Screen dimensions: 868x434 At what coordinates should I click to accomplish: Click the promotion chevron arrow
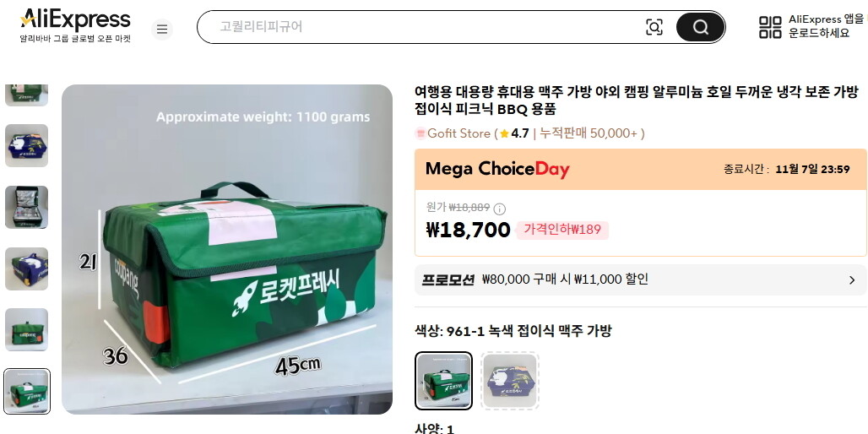[x=852, y=280]
